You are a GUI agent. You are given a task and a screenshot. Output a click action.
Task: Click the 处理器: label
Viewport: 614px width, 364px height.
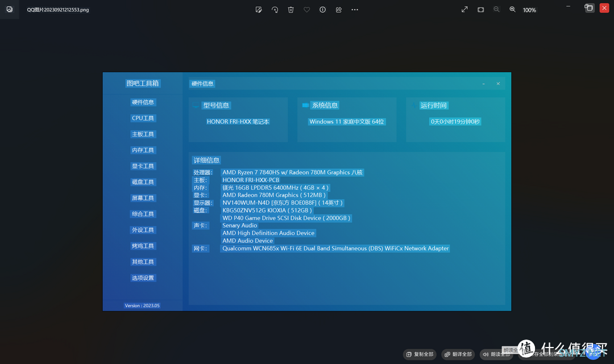click(202, 173)
